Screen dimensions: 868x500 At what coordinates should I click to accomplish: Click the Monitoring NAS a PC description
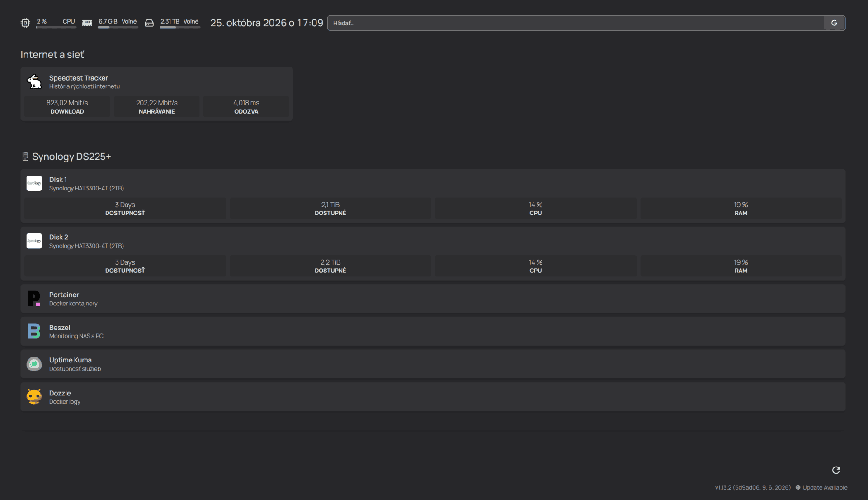pos(76,336)
